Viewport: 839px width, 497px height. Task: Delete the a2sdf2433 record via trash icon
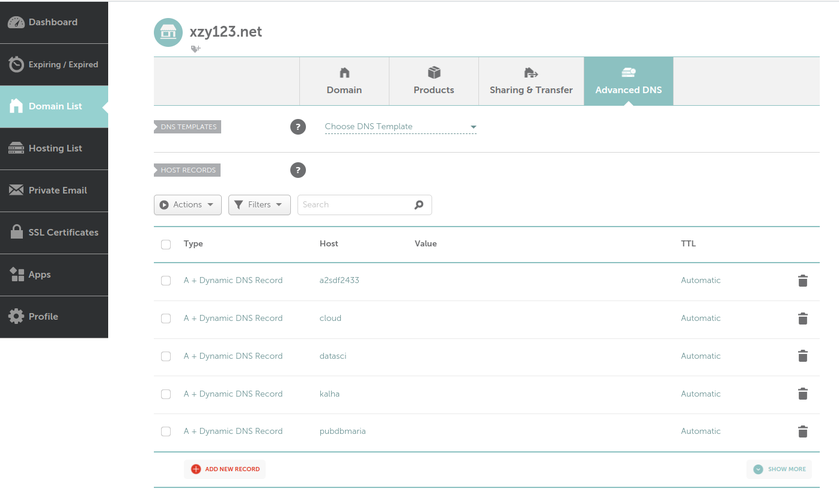pos(803,281)
